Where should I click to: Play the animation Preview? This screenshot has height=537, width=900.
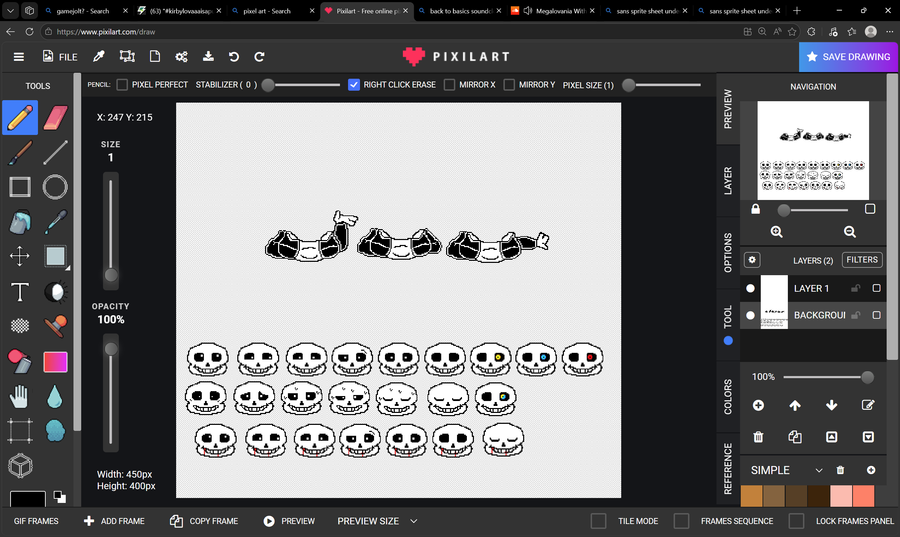[x=289, y=521]
